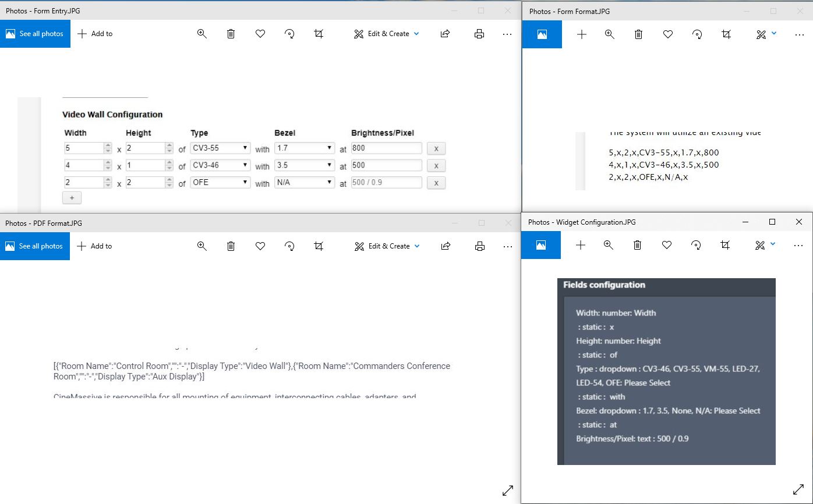The image size is (813, 504).
Task: Favorite the Widget Configuration image
Action: click(666, 245)
